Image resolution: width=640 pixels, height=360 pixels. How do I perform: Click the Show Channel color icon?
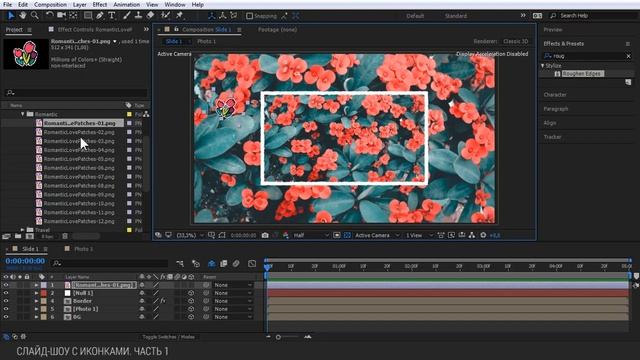[x=286, y=235]
